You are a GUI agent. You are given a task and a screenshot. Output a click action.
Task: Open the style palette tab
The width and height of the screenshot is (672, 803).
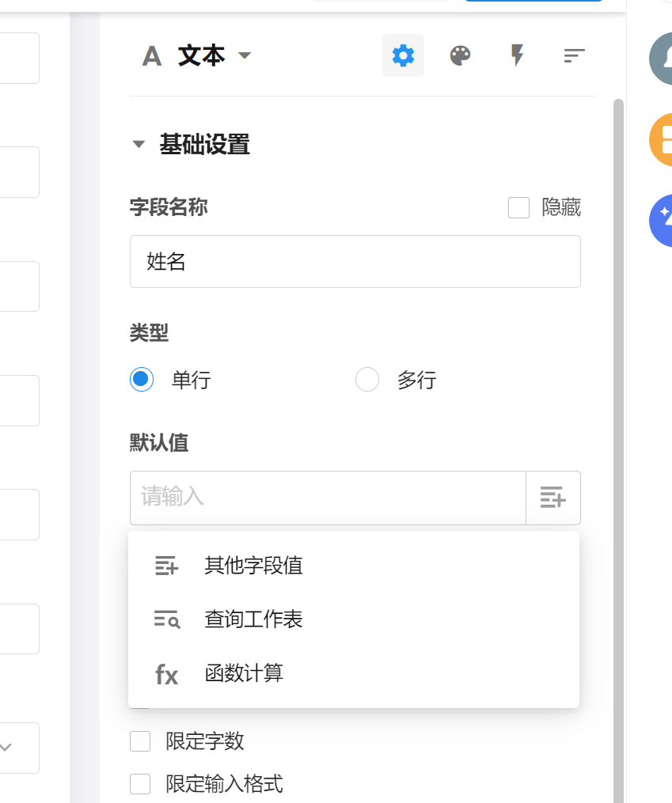pos(460,55)
